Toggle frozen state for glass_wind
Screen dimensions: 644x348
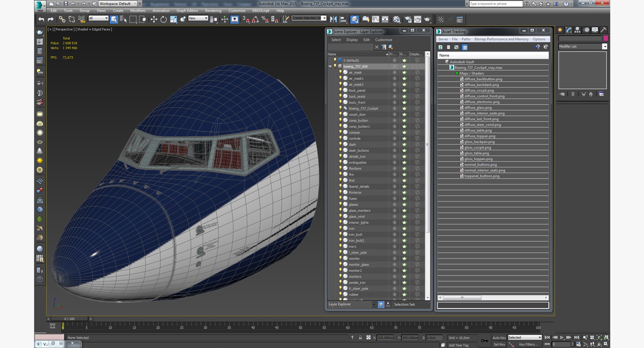click(394, 217)
